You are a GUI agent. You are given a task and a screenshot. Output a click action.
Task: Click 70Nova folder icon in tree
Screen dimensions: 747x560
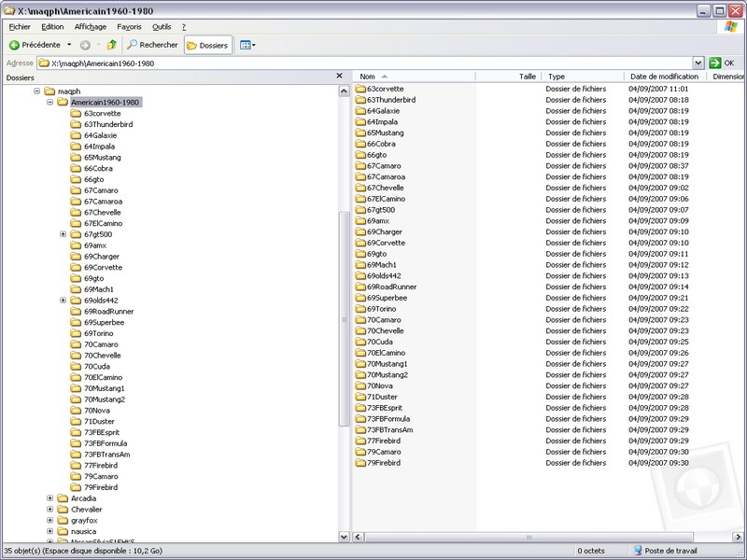(76, 410)
